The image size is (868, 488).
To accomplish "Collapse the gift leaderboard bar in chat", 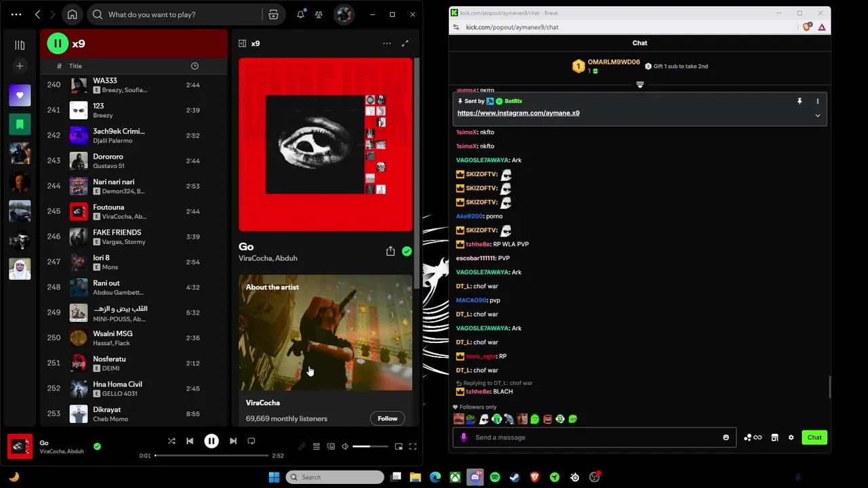I will click(x=639, y=85).
